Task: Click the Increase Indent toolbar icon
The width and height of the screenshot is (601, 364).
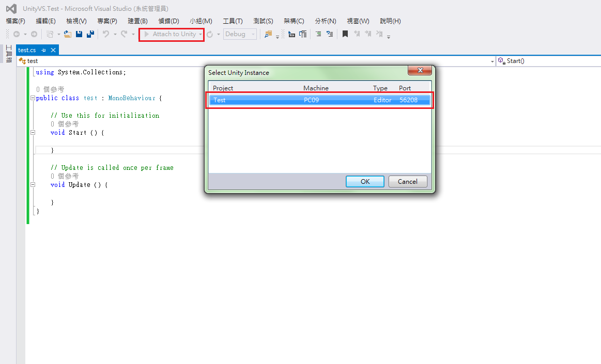Action: coord(303,34)
